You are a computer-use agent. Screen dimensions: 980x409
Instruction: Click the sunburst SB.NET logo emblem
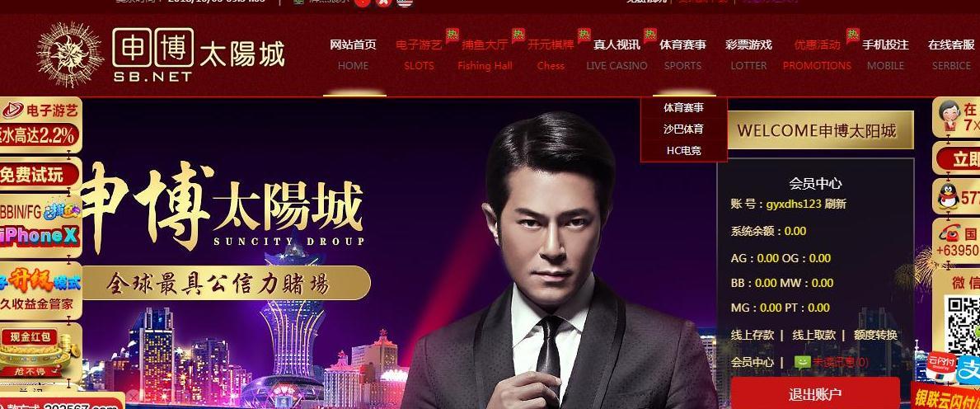click(69, 54)
